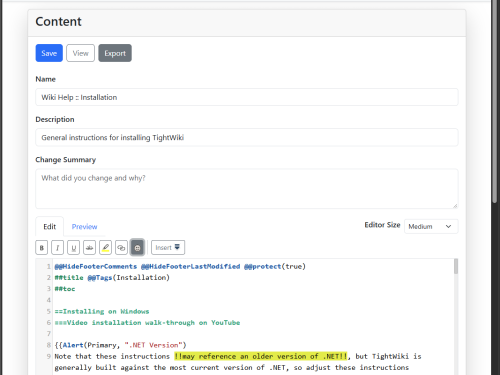The image size is (500, 375).
Task: Click the blue Save button
Action: point(49,53)
